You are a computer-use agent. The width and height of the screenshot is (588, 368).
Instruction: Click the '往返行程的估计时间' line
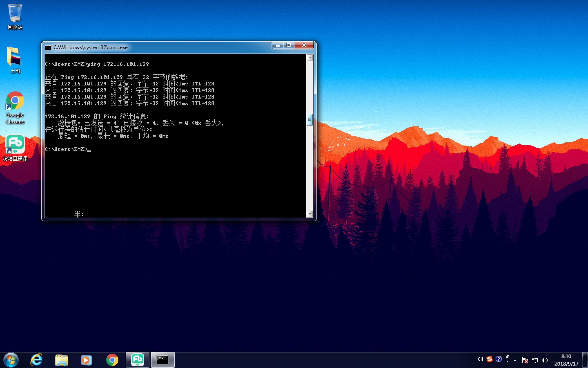tap(99, 129)
